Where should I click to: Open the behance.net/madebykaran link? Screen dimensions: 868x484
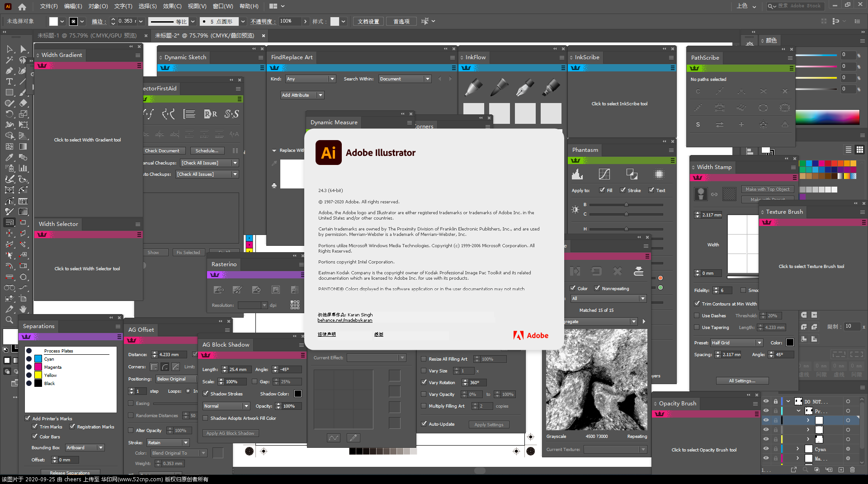tap(344, 320)
